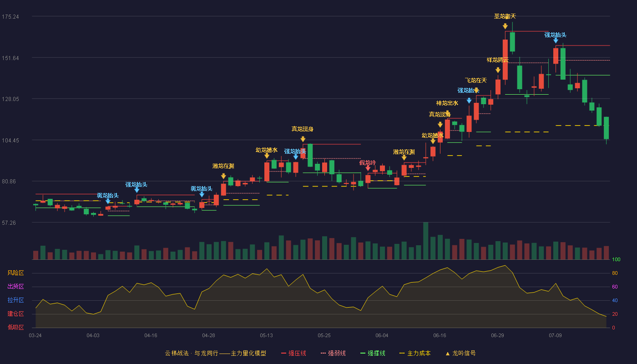Click the tallest volume bar in mid June

coord(425,241)
